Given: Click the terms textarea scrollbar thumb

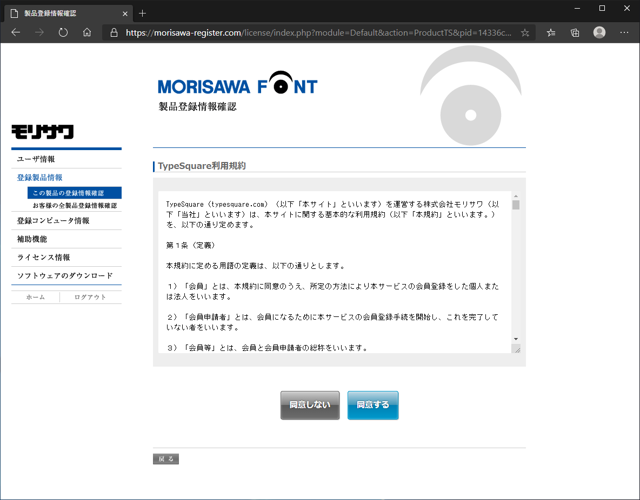Looking at the screenshot, I should point(516,205).
